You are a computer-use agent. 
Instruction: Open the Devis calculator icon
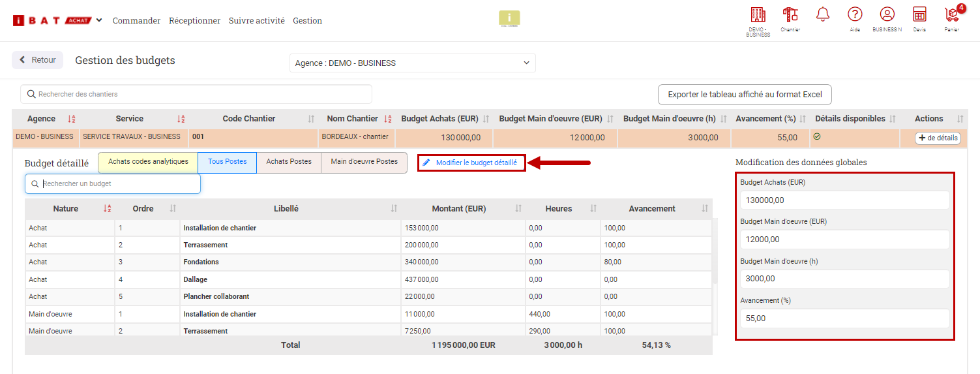pos(919,14)
